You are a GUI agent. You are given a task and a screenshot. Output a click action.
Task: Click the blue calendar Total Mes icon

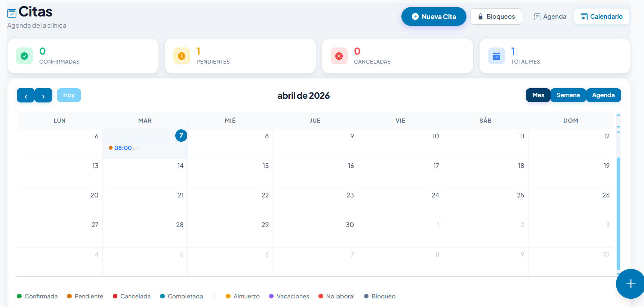pyautogui.click(x=496, y=56)
